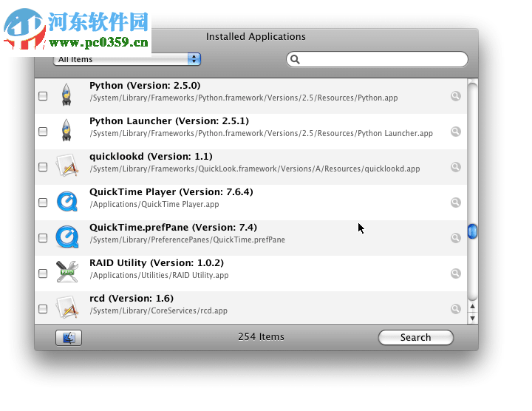Viewport: 532px width, 411px height.
Task: Reveal Python Launcher via its magnifier icon
Action: click(456, 132)
